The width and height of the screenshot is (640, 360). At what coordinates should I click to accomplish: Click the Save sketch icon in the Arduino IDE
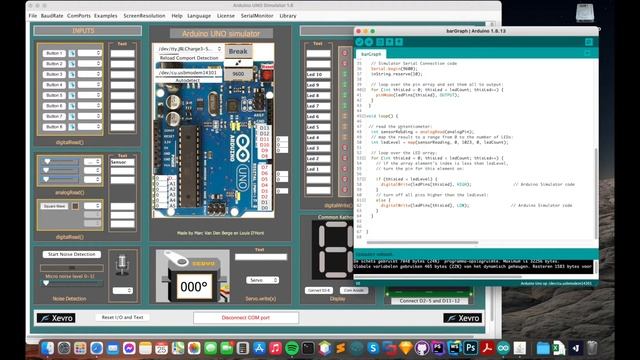tap(399, 42)
